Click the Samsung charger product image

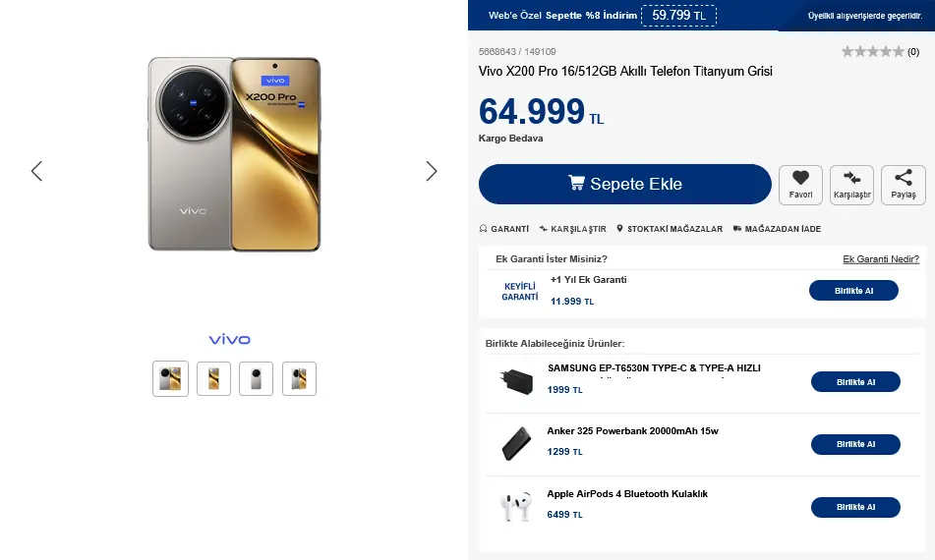pyautogui.click(x=516, y=381)
